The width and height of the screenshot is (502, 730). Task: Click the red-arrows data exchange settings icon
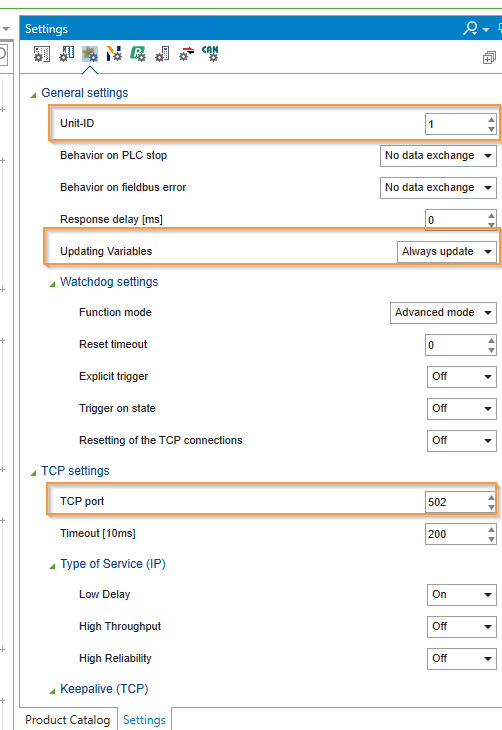tap(186, 54)
